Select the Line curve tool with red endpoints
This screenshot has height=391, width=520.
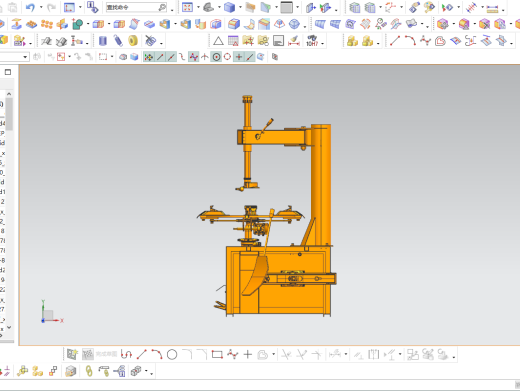(x=395, y=41)
